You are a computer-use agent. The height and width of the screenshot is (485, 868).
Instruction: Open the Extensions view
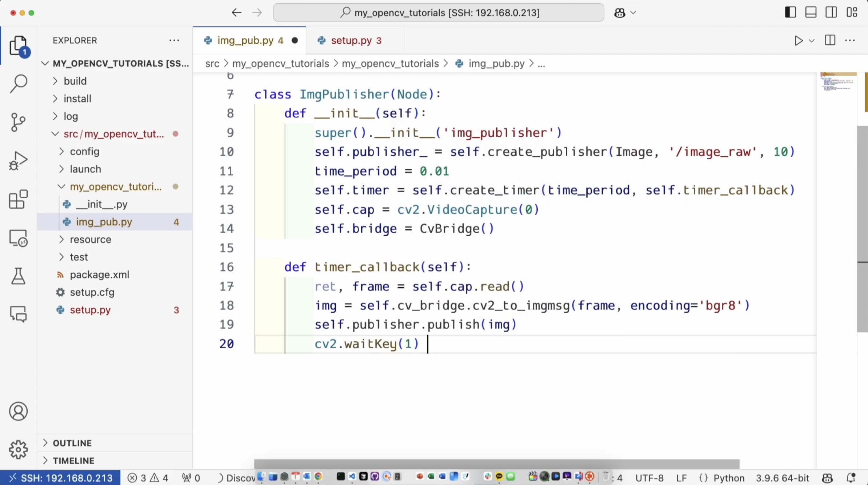tap(18, 199)
